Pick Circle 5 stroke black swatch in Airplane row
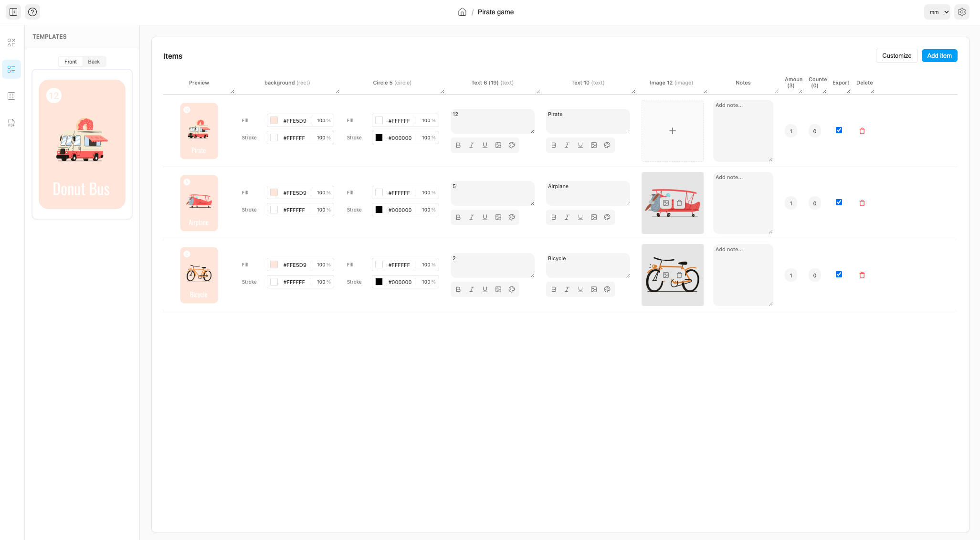The height and width of the screenshot is (540, 980). coord(379,210)
